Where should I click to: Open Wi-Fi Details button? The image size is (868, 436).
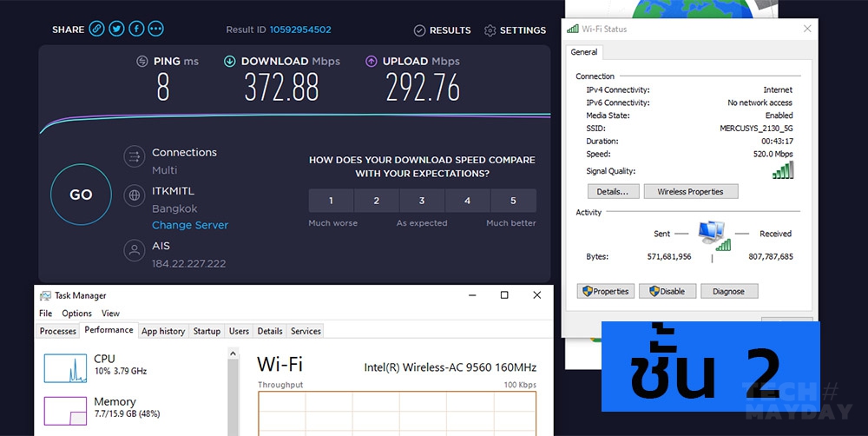pyautogui.click(x=613, y=192)
